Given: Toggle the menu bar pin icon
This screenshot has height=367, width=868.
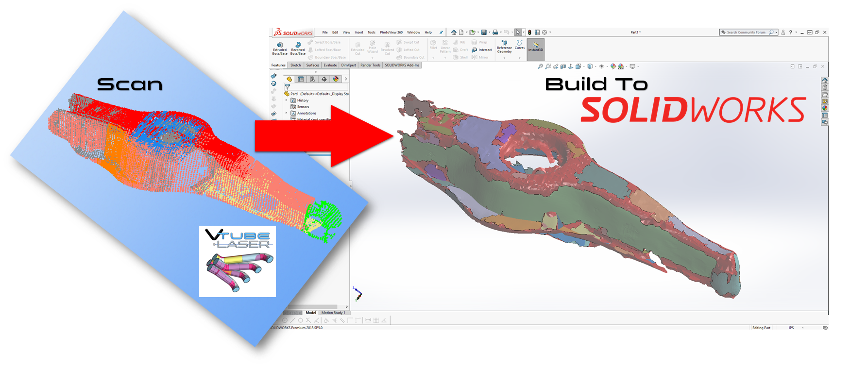Looking at the screenshot, I should point(441,33).
